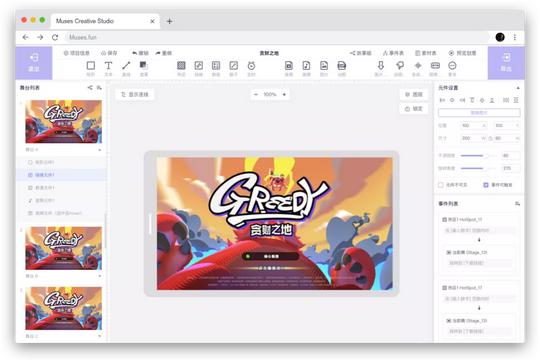Uncheck the purple checked checkbox in settings
This screenshot has width=540, height=360.
[486, 185]
